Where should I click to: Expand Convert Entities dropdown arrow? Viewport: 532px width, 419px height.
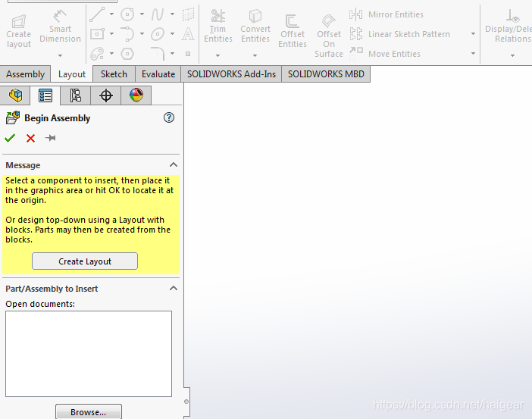(x=255, y=55)
